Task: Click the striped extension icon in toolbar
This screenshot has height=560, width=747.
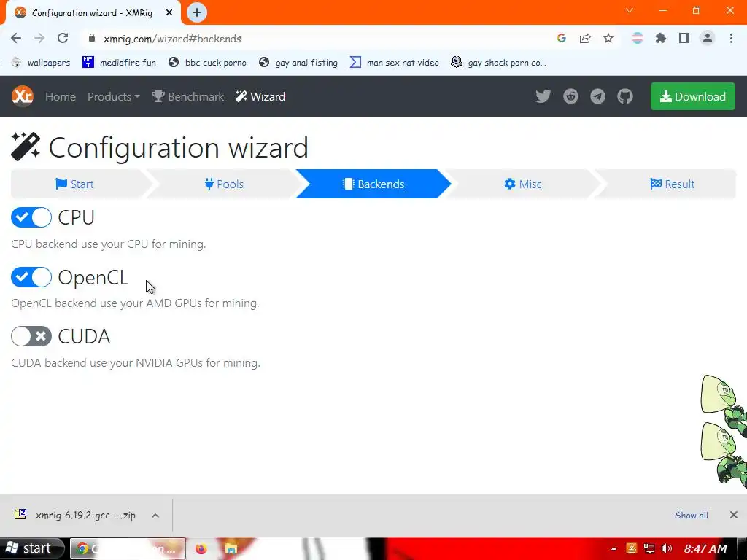Action: 637,39
